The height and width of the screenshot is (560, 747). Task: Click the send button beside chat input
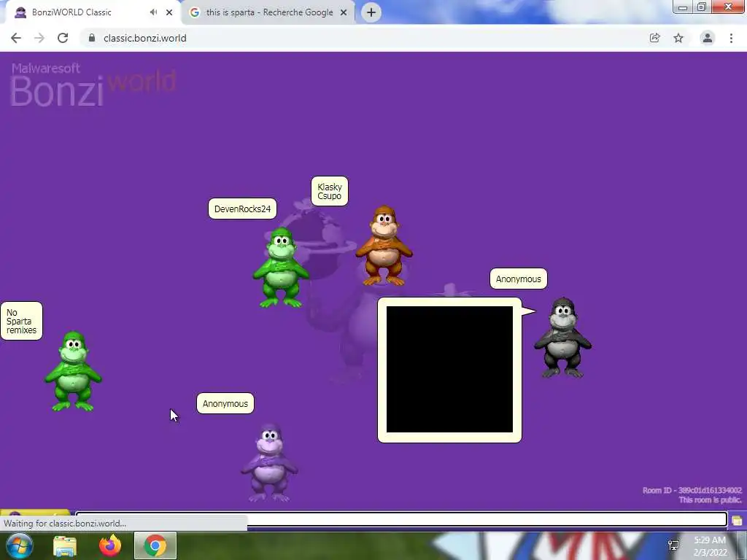click(737, 520)
